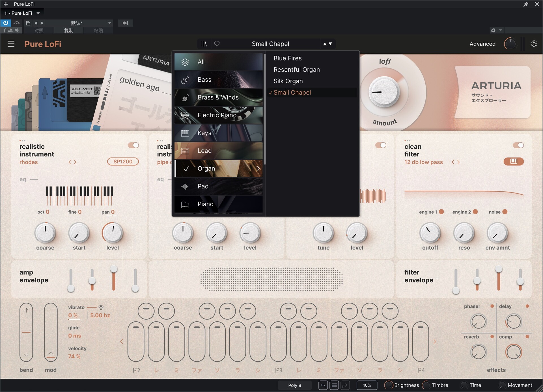543x392 pixels.
Task: Open the preset browser library icon
Action: (204, 44)
